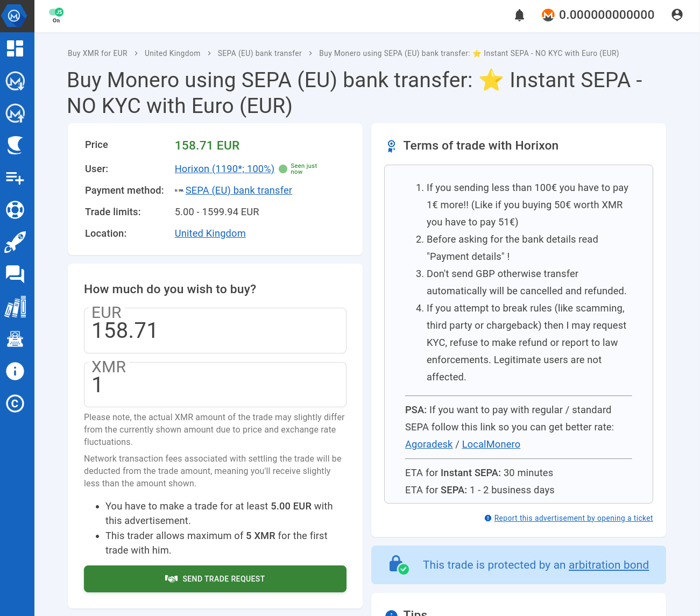
Task: Report this advertisement by opening a ticket
Action: [x=573, y=518]
